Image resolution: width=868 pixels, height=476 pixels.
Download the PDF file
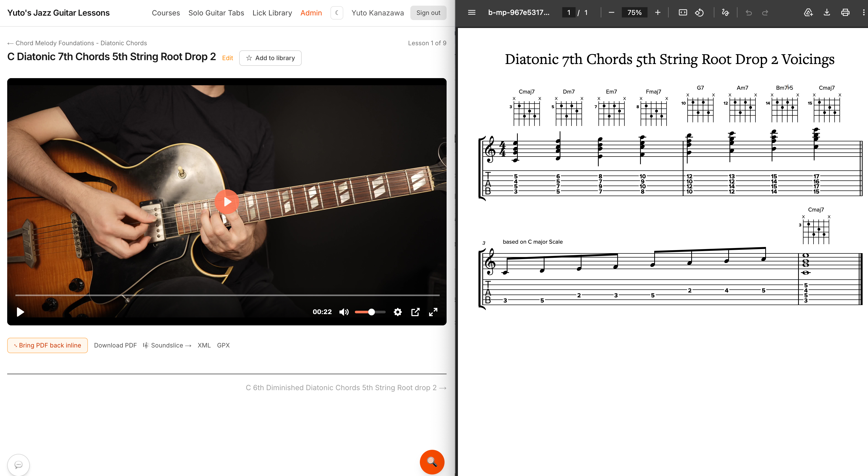pos(827,13)
